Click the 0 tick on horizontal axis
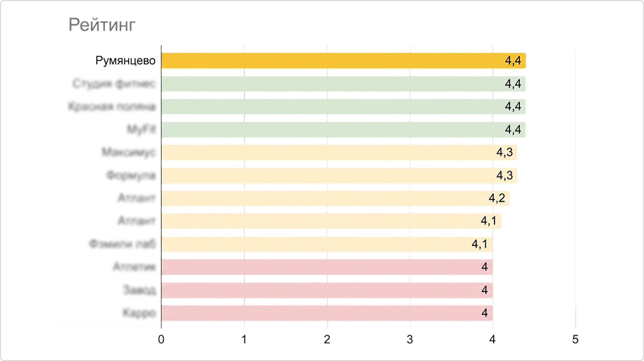 point(161,340)
